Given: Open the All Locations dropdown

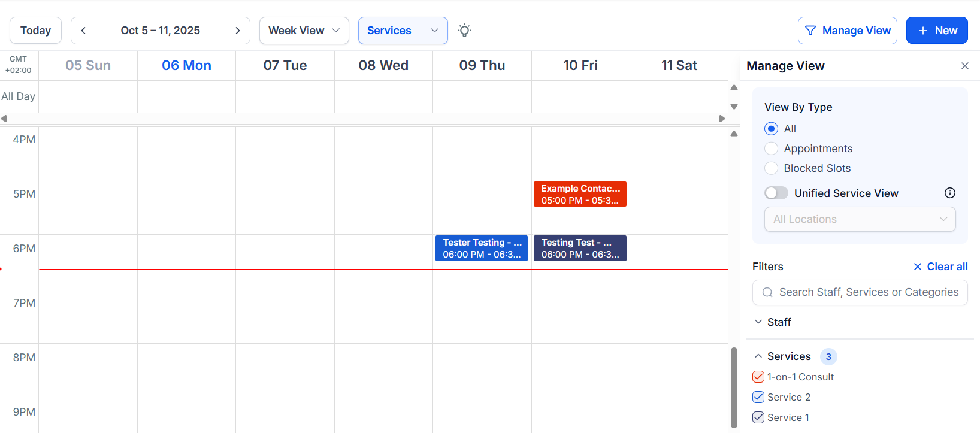Looking at the screenshot, I should (860, 219).
